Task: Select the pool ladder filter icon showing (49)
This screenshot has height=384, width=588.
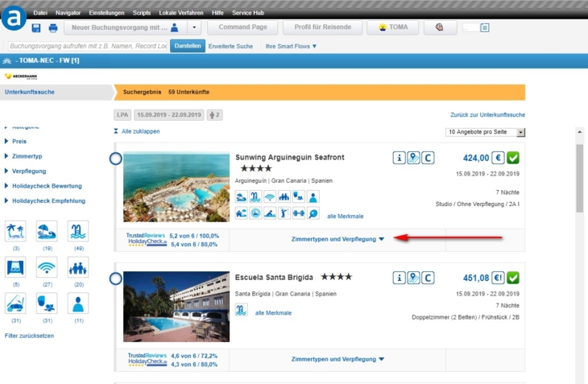Action: pyautogui.click(x=78, y=231)
